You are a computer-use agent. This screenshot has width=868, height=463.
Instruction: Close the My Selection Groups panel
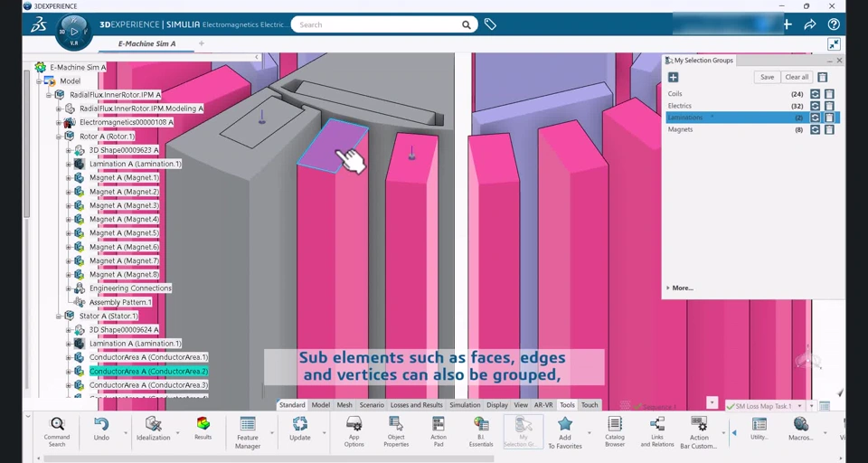click(x=839, y=61)
